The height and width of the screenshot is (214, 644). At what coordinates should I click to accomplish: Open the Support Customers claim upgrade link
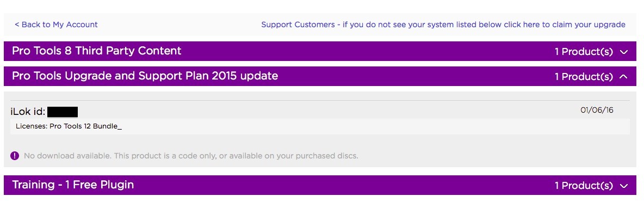(443, 25)
